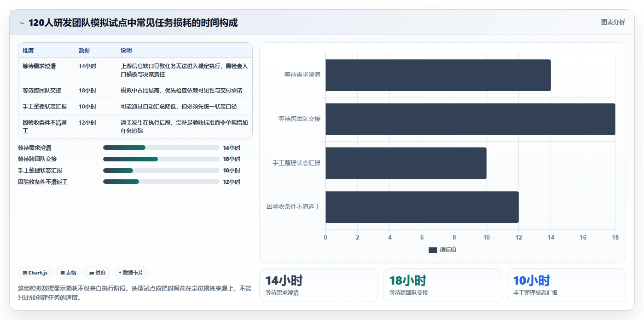Click the description starting 上游信息缺口导致任务
This screenshot has width=644, height=320.
point(184,70)
